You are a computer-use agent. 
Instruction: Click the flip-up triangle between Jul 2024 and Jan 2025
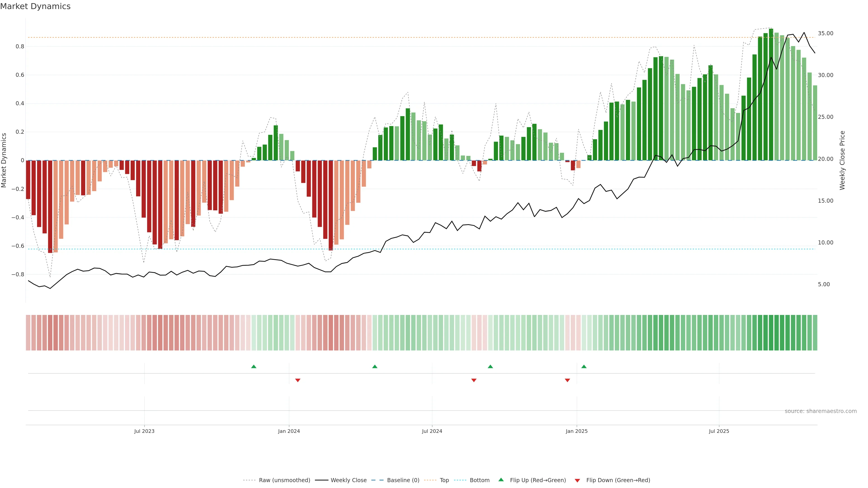[490, 366]
